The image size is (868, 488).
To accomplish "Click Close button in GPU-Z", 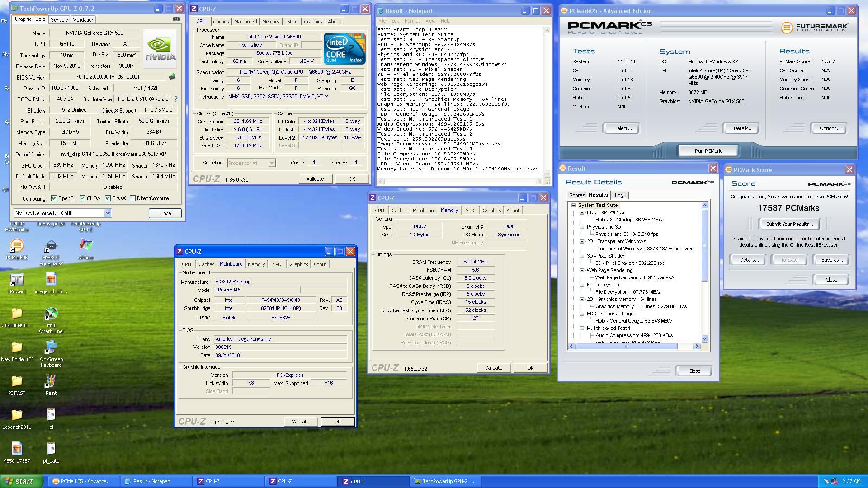I will (x=165, y=213).
